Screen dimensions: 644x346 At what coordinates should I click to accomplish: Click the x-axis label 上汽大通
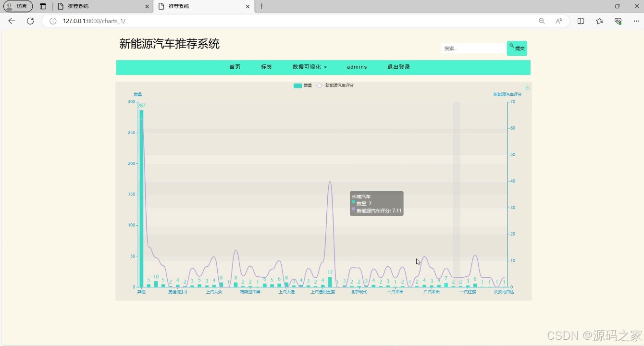[286, 292]
